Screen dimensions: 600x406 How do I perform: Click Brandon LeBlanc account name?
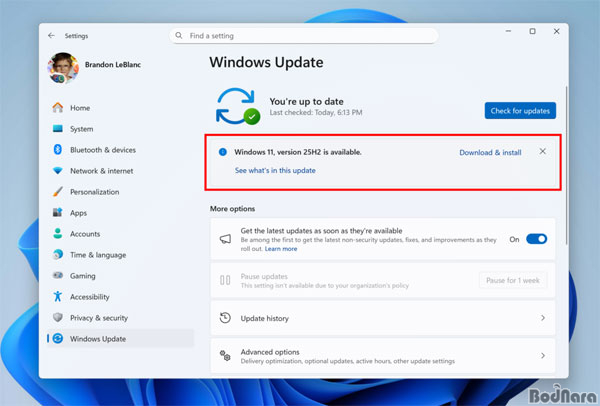coord(113,65)
